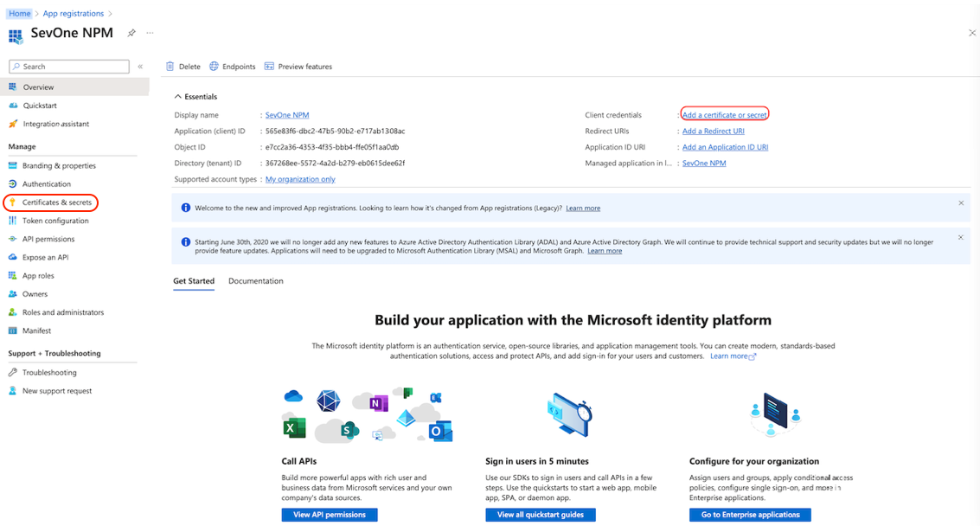
Task: Click the Directory (tenant) ID value
Action: (x=335, y=164)
